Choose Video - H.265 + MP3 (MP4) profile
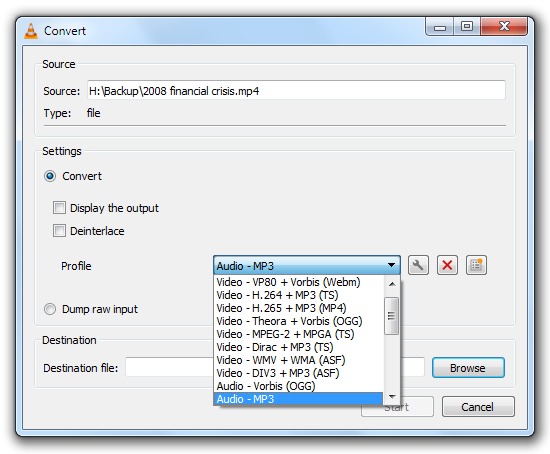 tap(281, 308)
